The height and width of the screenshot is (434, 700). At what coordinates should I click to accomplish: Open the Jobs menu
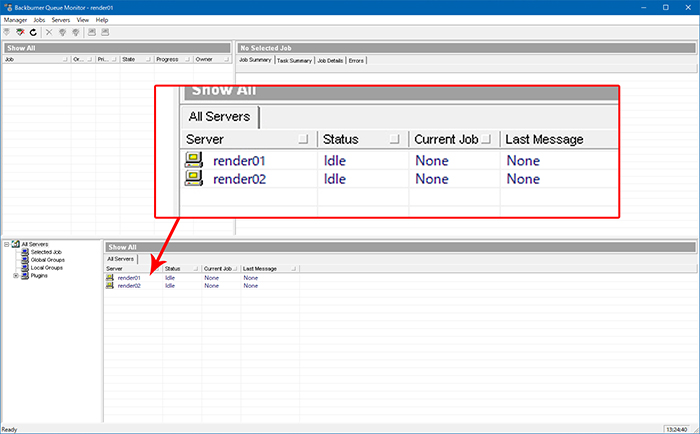(39, 20)
